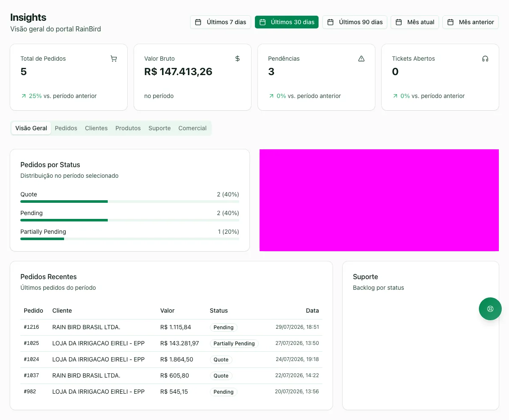Click the headset icon in Tickets Abertos
Screen dimensions: 509x420
485,59
